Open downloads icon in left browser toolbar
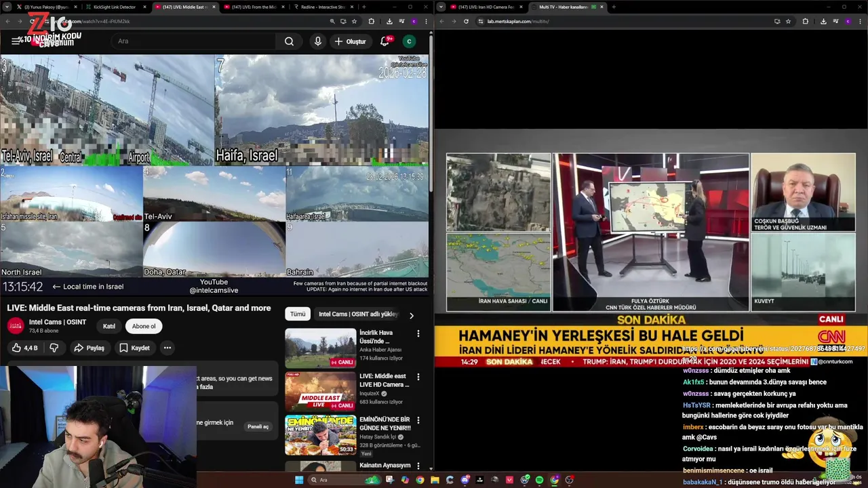Image resolution: width=868 pixels, height=488 pixels. coord(389,21)
